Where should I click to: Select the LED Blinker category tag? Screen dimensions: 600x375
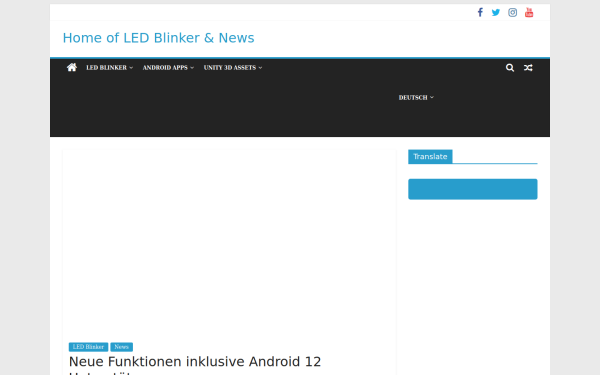(88, 347)
